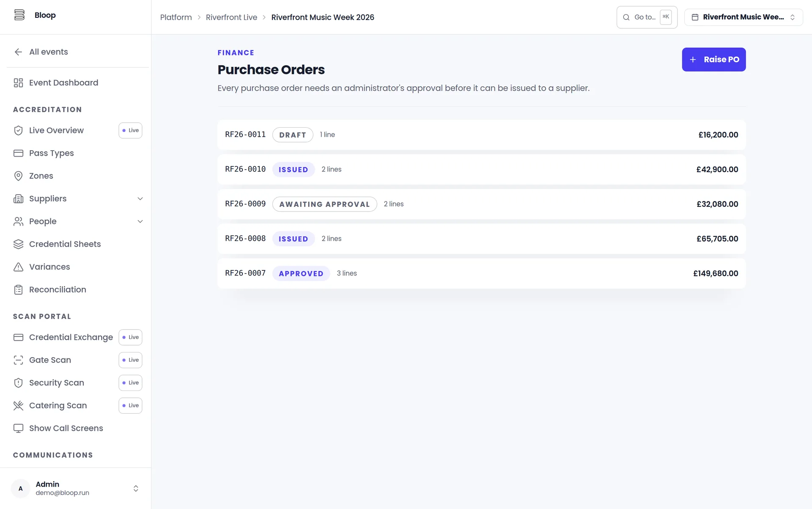Click the People users icon
This screenshot has height=509, width=812.
tap(18, 221)
